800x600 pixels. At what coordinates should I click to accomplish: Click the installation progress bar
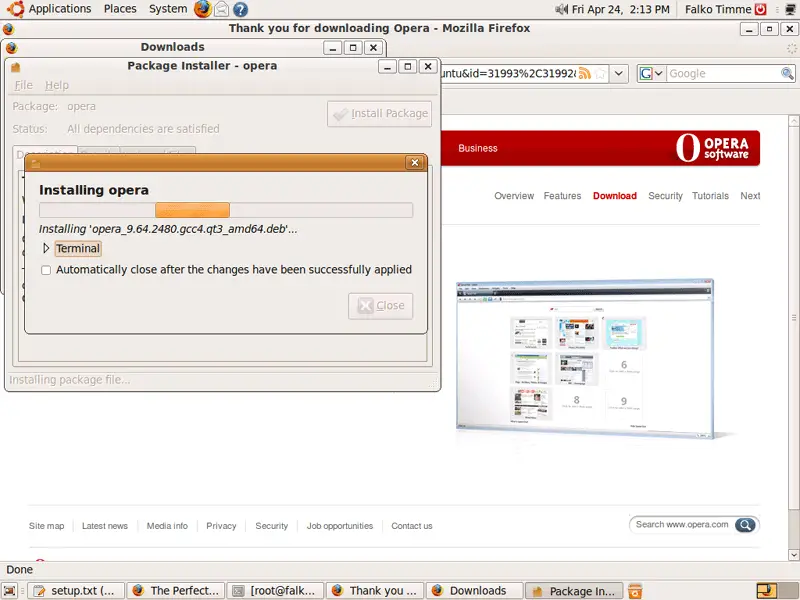tap(226, 210)
